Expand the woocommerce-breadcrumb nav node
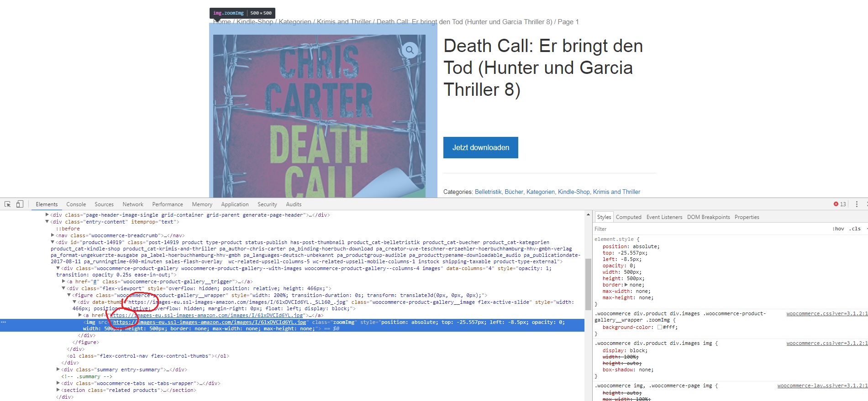This screenshot has width=868, height=401. [x=53, y=235]
